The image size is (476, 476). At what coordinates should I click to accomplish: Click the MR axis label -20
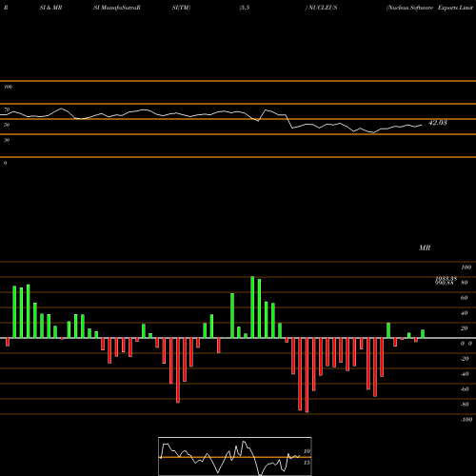pos(465,359)
